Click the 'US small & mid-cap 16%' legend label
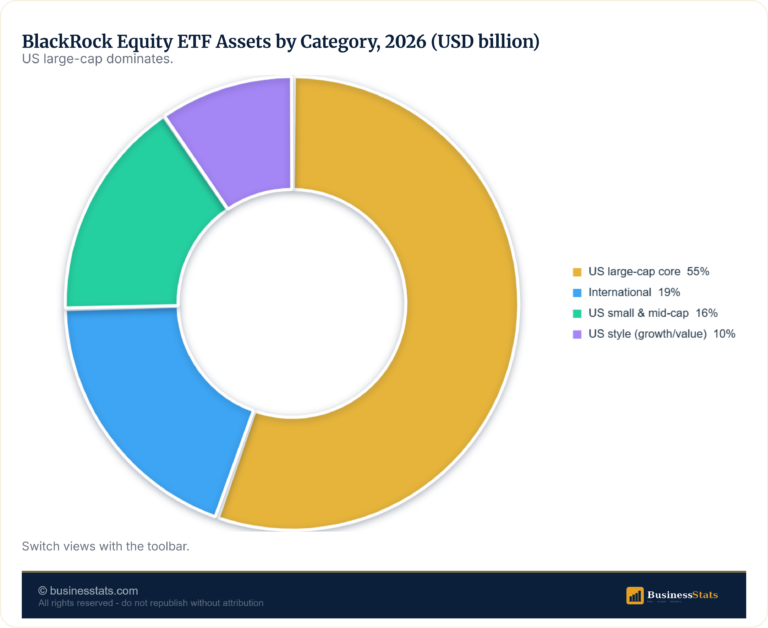This screenshot has height=628, width=768. (653, 313)
